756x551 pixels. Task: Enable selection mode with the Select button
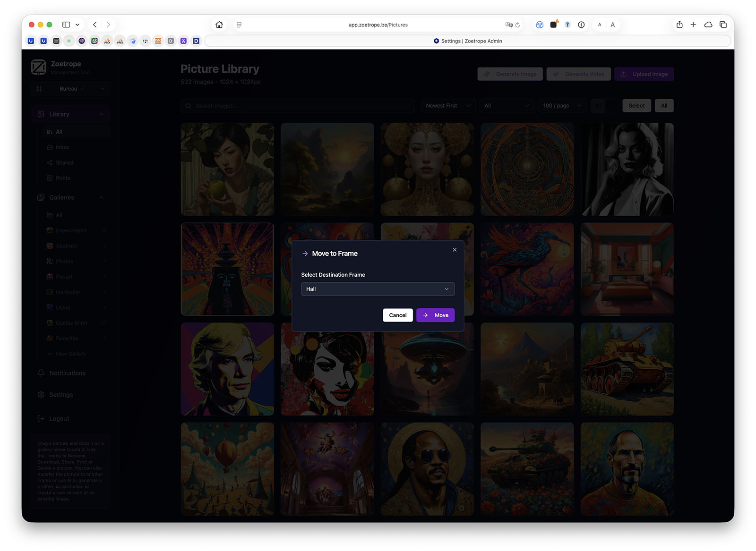636,105
